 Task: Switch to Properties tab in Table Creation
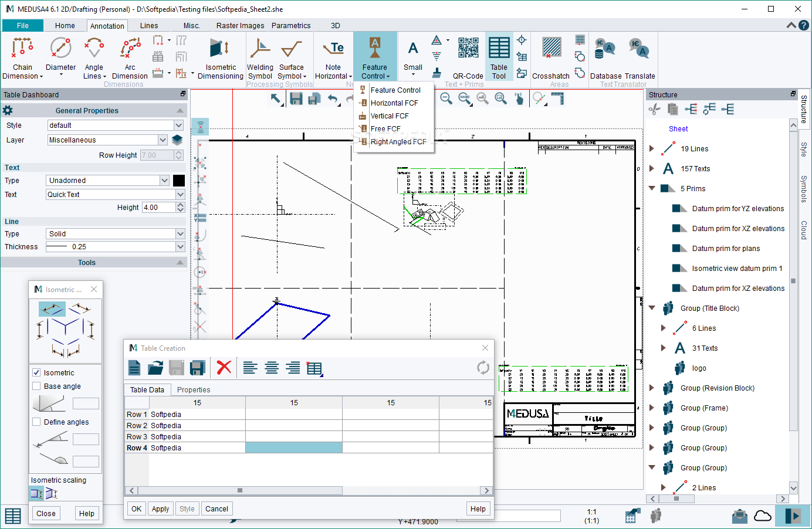(x=194, y=390)
